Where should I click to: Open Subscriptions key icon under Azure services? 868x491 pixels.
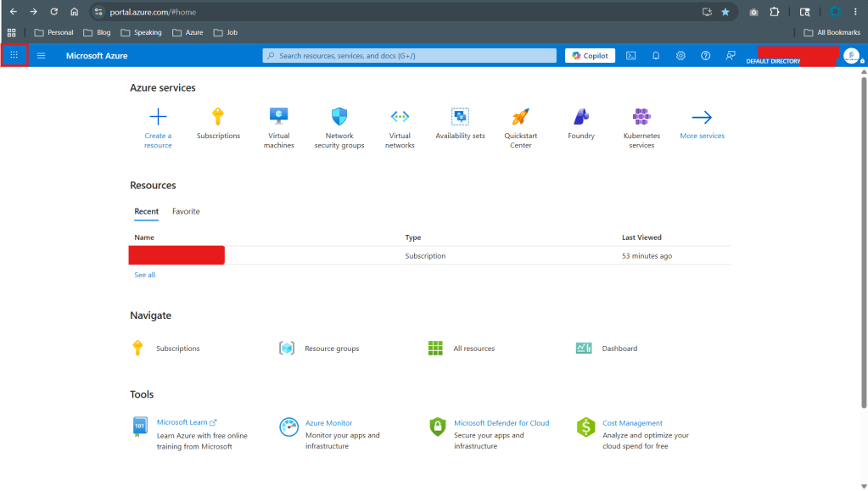coord(218,117)
